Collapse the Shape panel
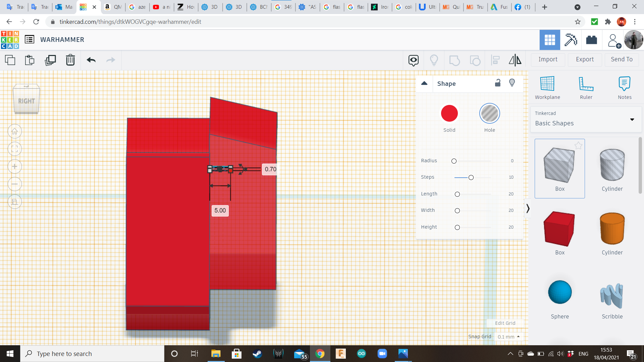The image size is (644, 362). pos(424,83)
